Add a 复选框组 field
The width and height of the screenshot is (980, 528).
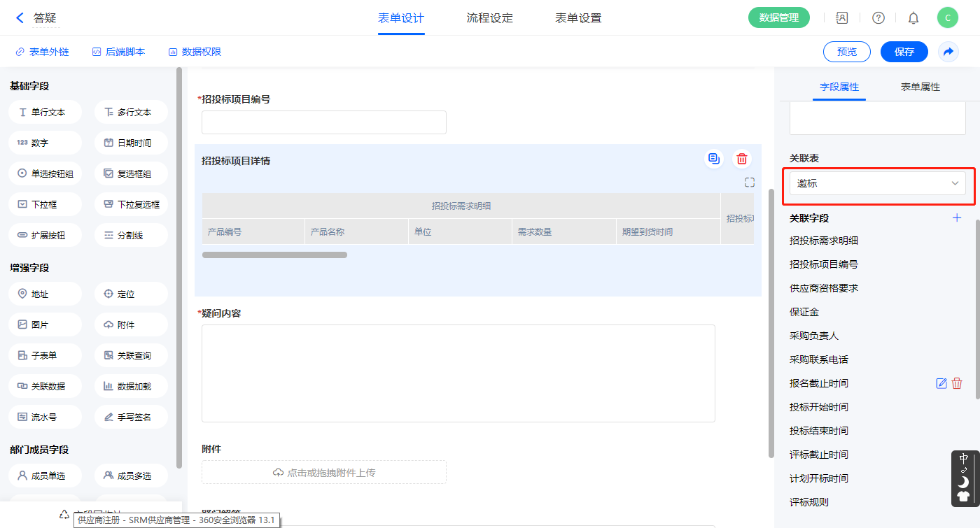pyautogui.click(x=131, y=173)
